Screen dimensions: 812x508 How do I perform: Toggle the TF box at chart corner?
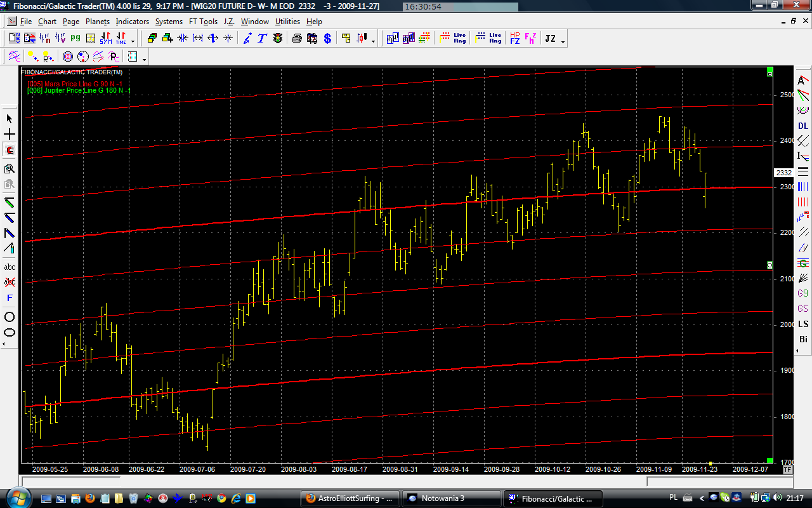click(x=787, y=470)
